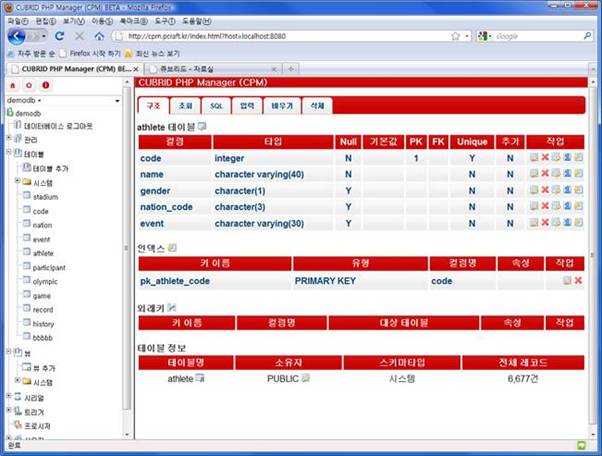Click Firefox reload button
This screenshot has height=456, width=602.
coord(60,36)
